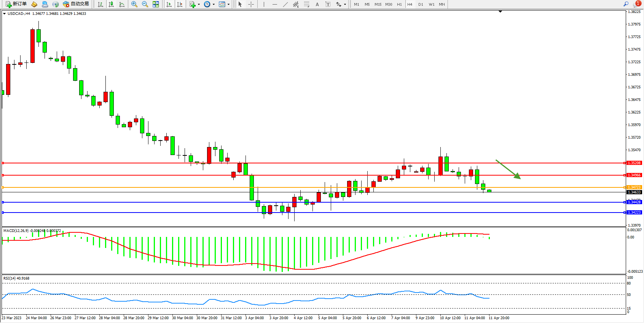The height and width of the screenshot is (323, 644).
Task: Select the green arrow drawn on chart
Action: (x=508, y=169)
